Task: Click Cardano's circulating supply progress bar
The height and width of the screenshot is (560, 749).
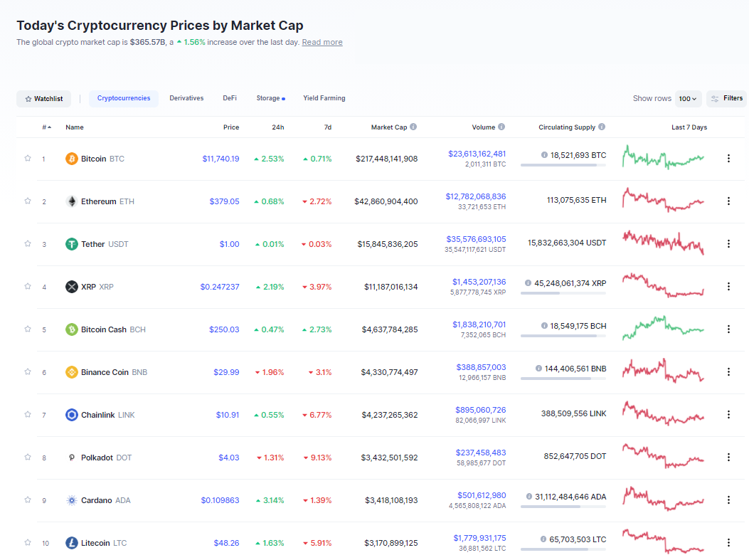Action: point(563,507)
